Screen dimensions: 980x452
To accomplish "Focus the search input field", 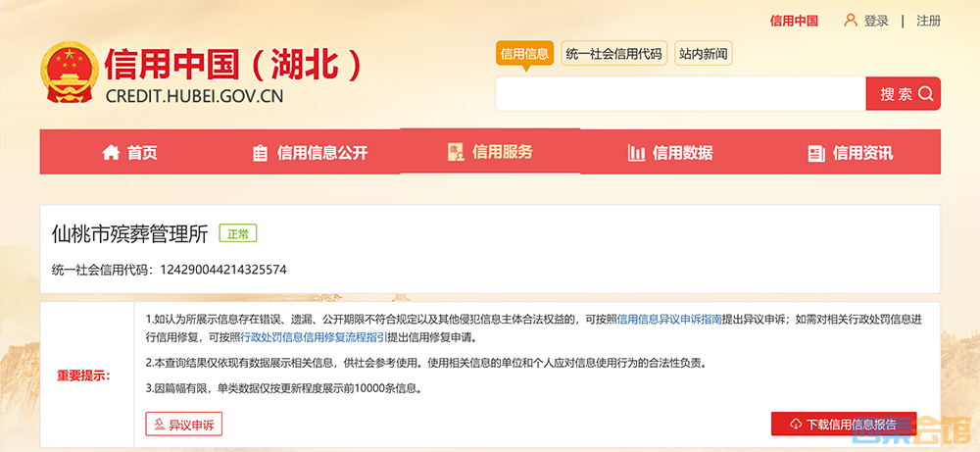I will (x=680, y=94).
